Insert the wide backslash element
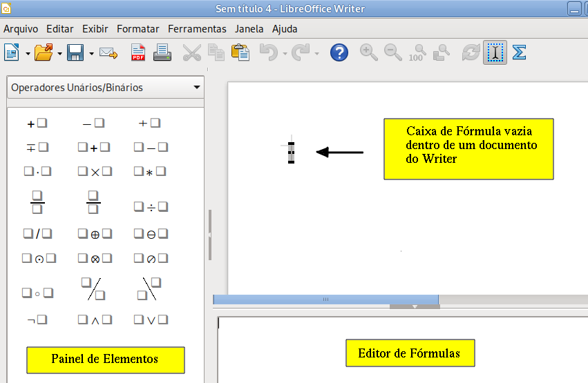This screenshot has width=588, height=383. [x=149, y=288]
